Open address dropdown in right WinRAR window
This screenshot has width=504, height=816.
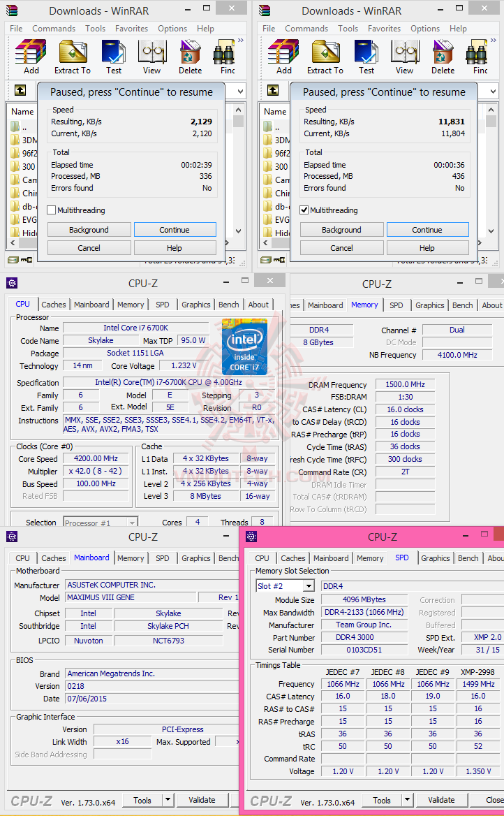point(493,92)
